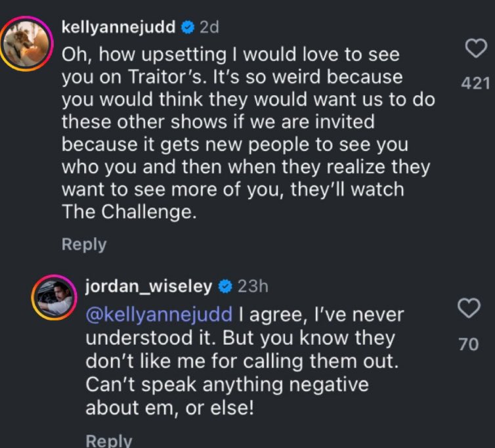
Task: Reply to jordan_wiseley's comment
Action: tap(108, 440)
